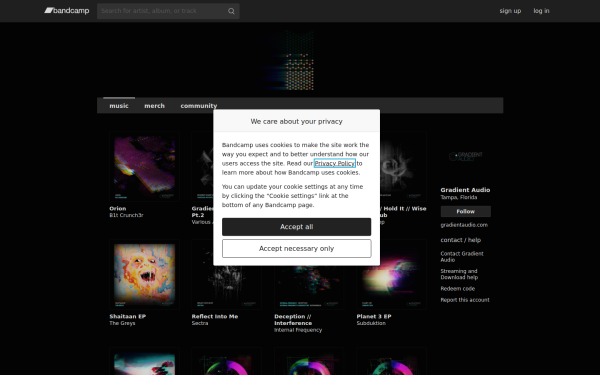Choose Accept necessary only
The width and height of the screenshot is (600, 375).
click(x=297, y=248)
